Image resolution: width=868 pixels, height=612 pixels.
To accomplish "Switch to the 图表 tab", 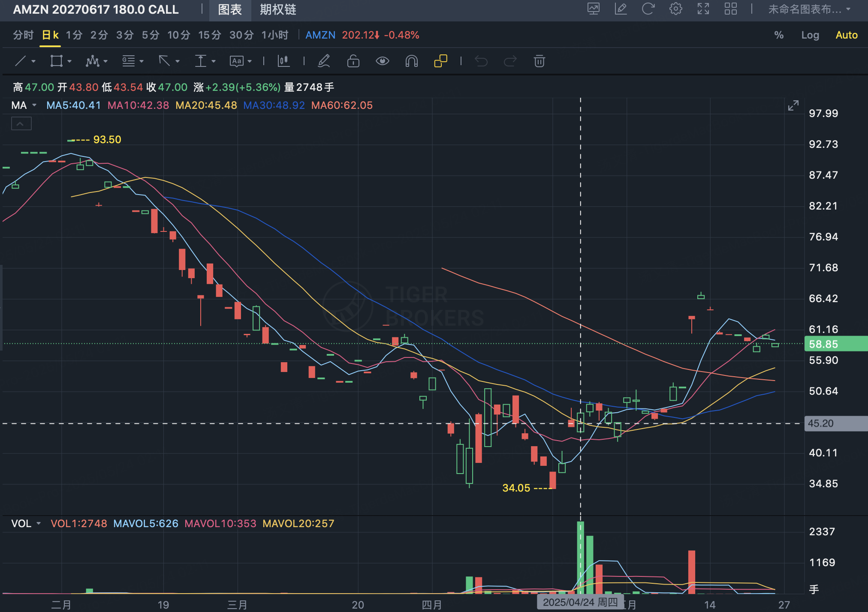I will (230, 10).
